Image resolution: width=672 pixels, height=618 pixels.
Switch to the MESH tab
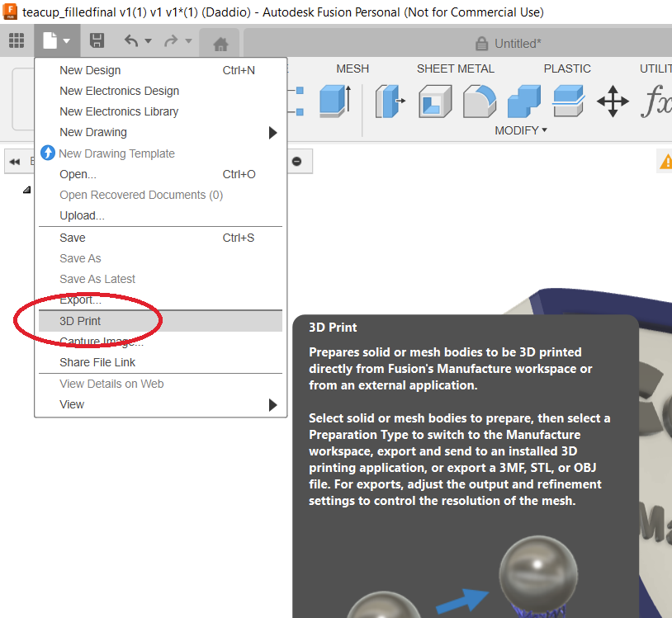353,68
